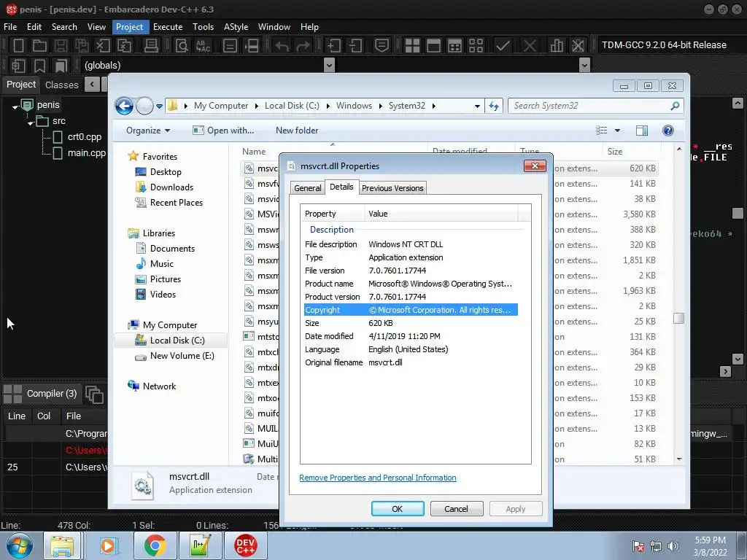Click the Explorer help question-mark icon

(x=668, y=131)
